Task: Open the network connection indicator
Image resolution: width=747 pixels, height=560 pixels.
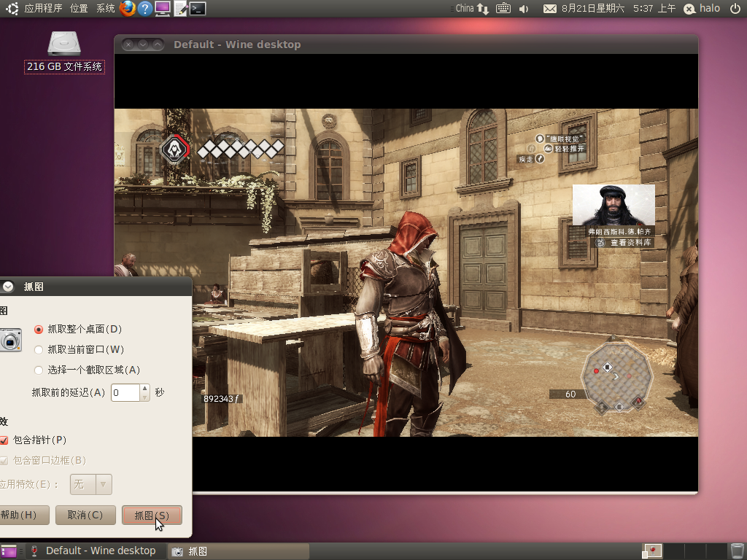Action: coord(483,9)
